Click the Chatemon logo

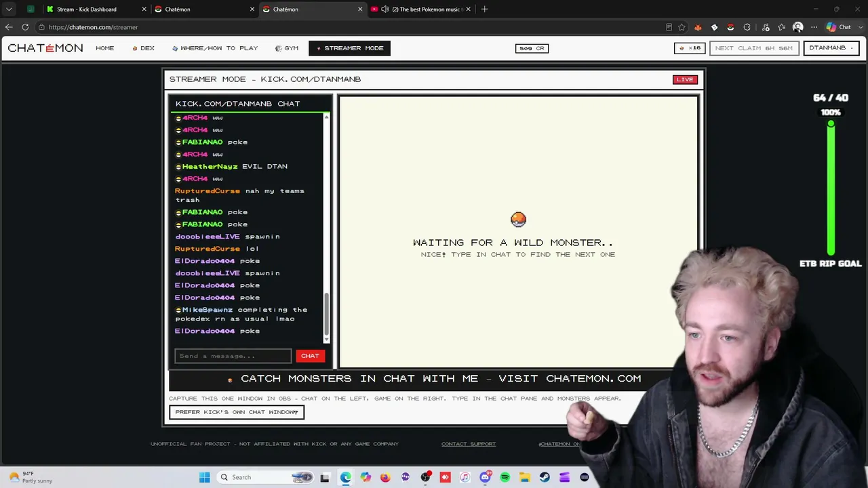(x=45, y=48)
